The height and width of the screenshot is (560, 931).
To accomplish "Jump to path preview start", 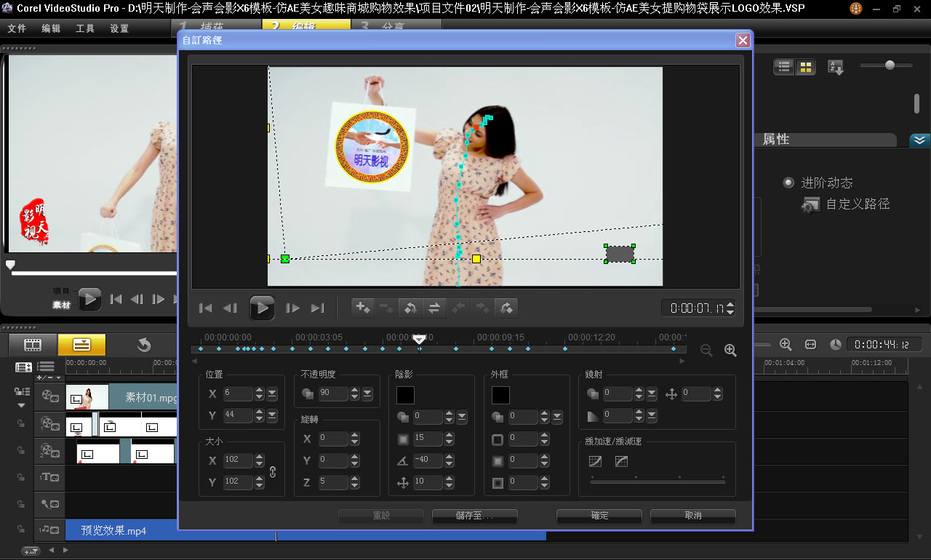I will pyautogui.click(x=206, y=308).
